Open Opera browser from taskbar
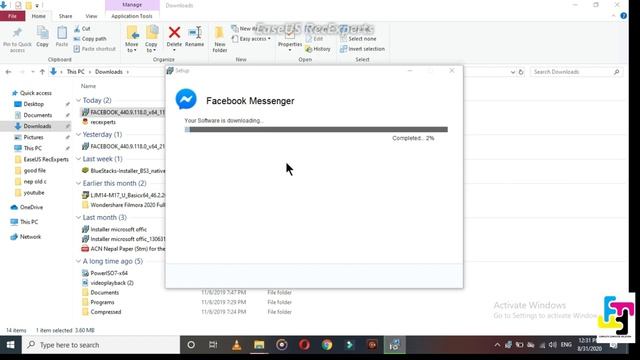 tap(304, 345)
